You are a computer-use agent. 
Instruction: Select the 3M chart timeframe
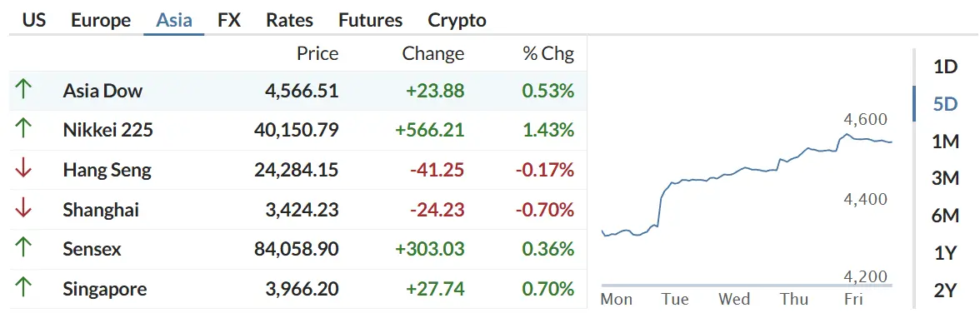point(946,179)
